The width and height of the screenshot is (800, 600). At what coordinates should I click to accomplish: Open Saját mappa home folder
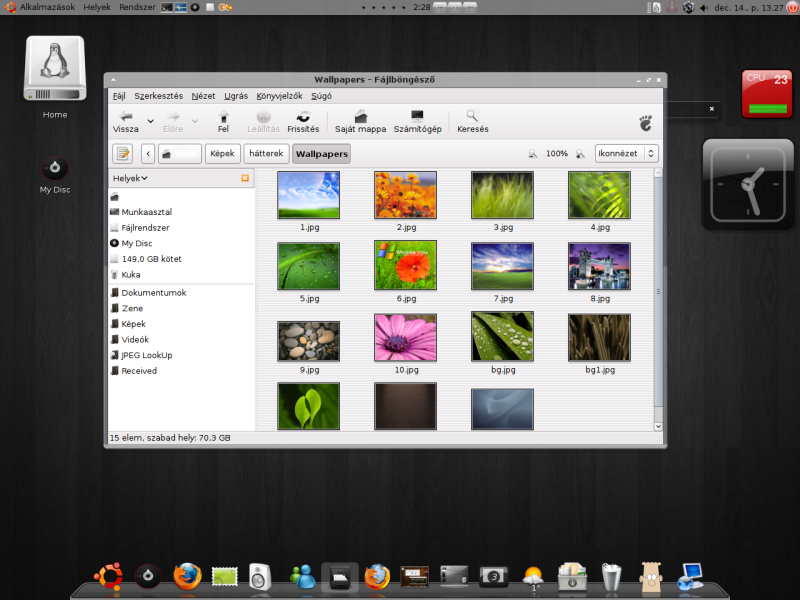coord(360,121)
